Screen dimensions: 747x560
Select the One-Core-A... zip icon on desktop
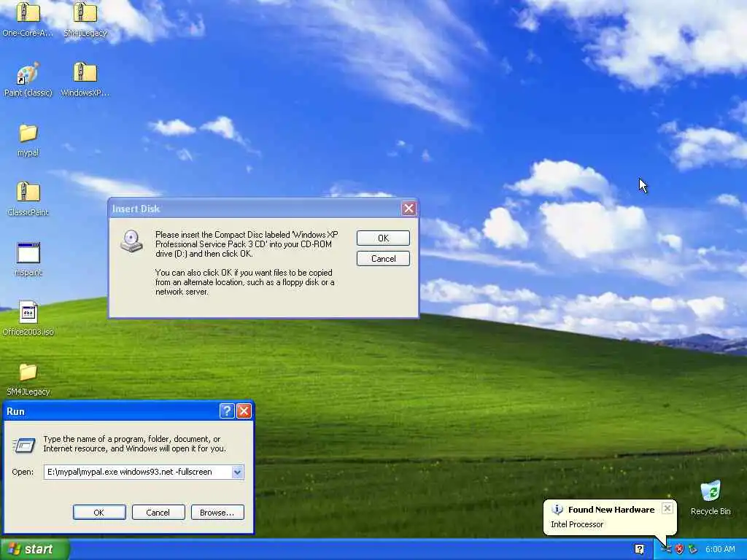click(x=28, y=13)
